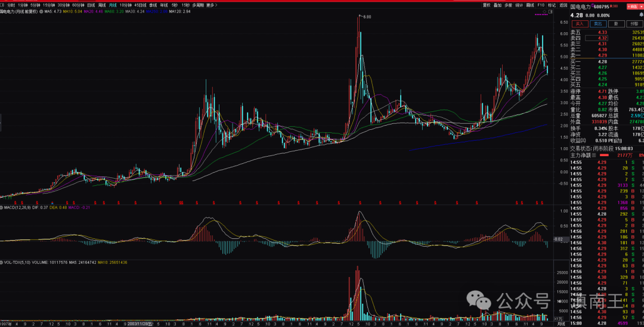Click the MACD(12,26,9) indicator title
This screenshot has height=327, width=644.
(x=17, y=208)
